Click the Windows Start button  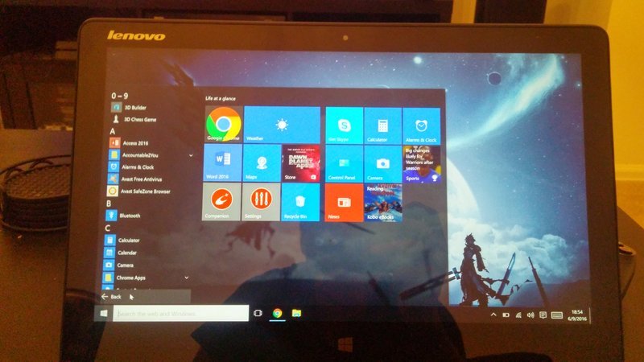pyautogui.click(x=104, y=314)
